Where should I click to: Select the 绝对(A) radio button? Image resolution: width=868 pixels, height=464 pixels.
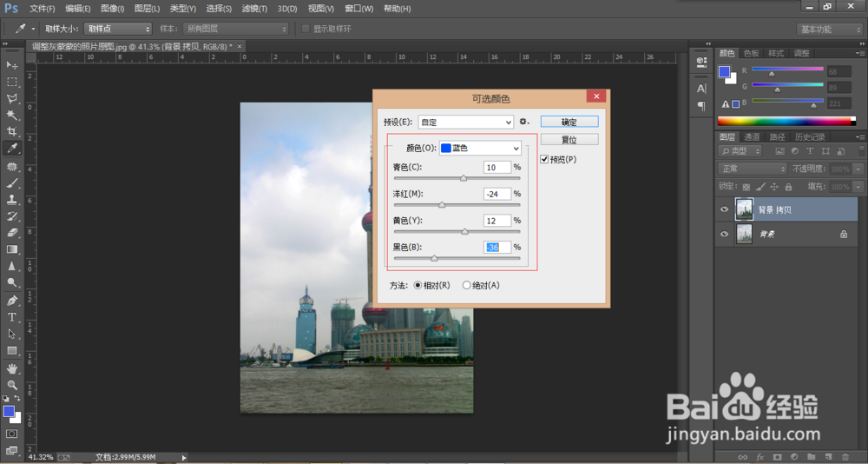click(x=466, y=286)
